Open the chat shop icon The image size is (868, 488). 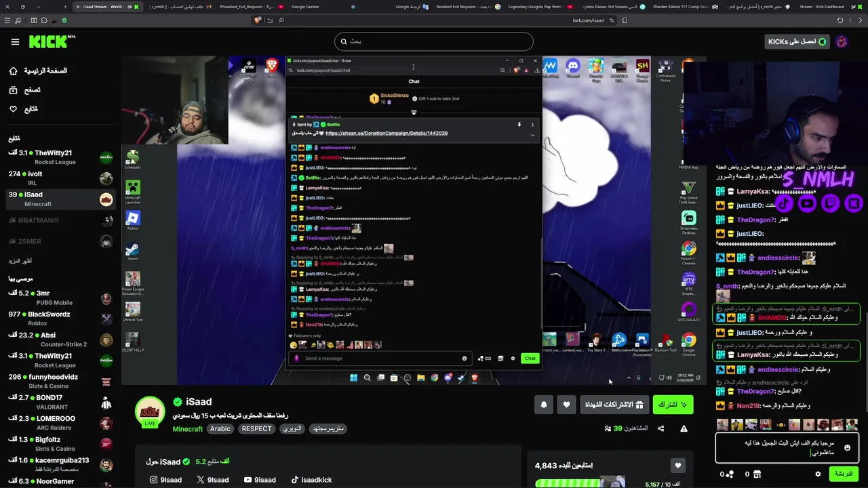[x=757, y=474]
